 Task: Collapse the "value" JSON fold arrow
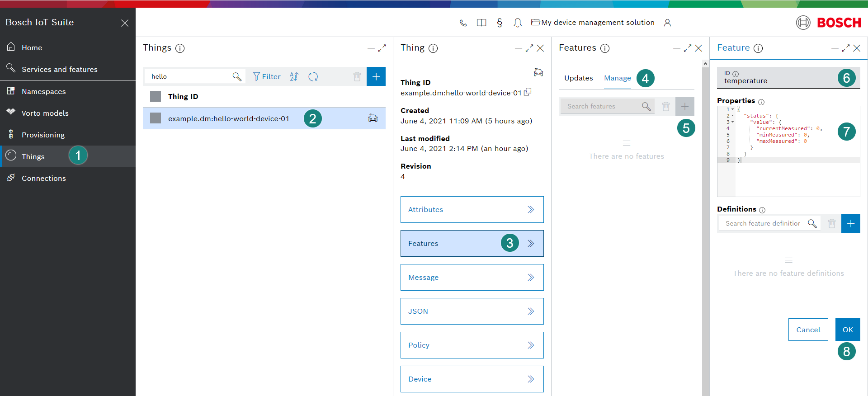pyautogui.click(x=733, y=122)
